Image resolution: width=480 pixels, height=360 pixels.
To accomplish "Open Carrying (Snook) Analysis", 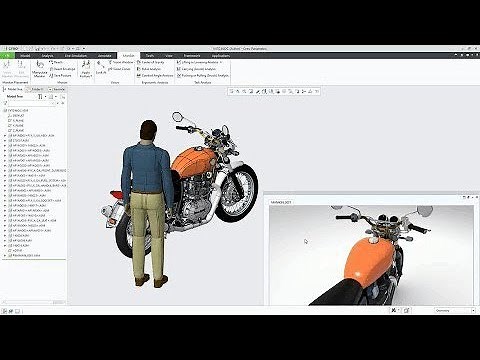I will coord(196,69).
